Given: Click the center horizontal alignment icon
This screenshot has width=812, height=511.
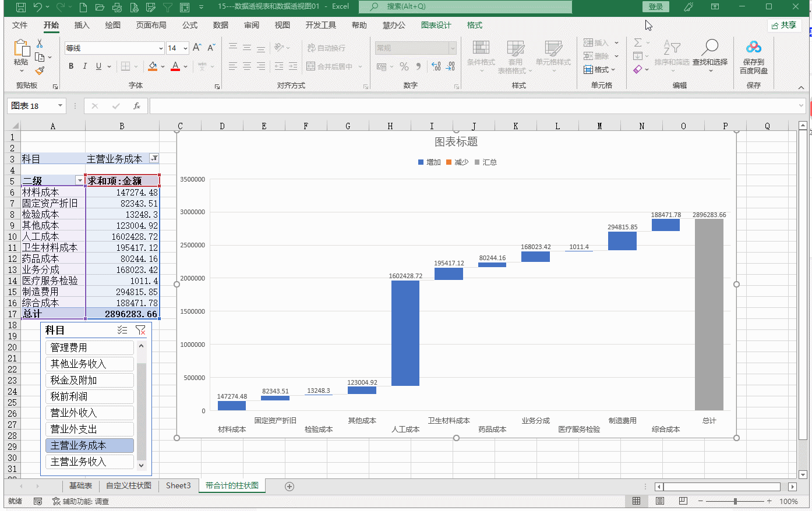Looking at the screenshot, I should click(247, 66).
